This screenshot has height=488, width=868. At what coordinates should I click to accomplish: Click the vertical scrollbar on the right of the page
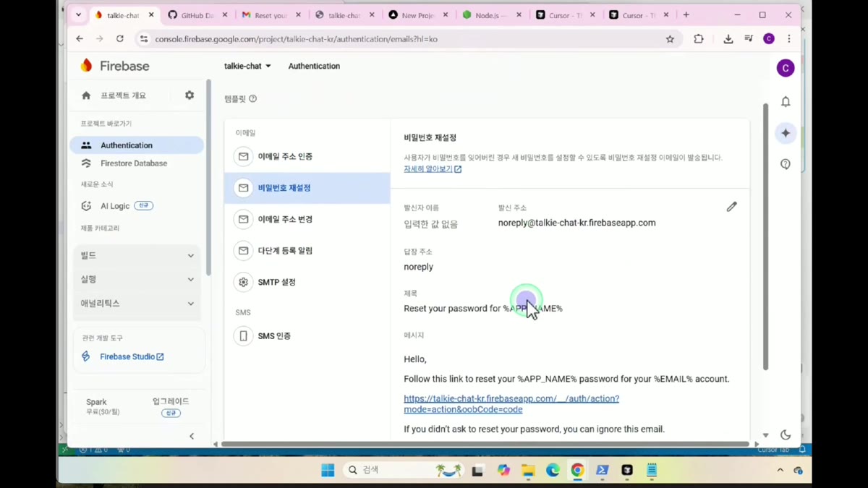click(x=766, y=236)
